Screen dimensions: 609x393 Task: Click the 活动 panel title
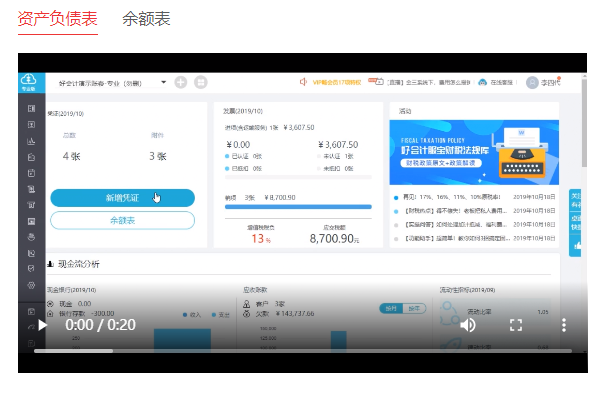[x=405, y=111]
